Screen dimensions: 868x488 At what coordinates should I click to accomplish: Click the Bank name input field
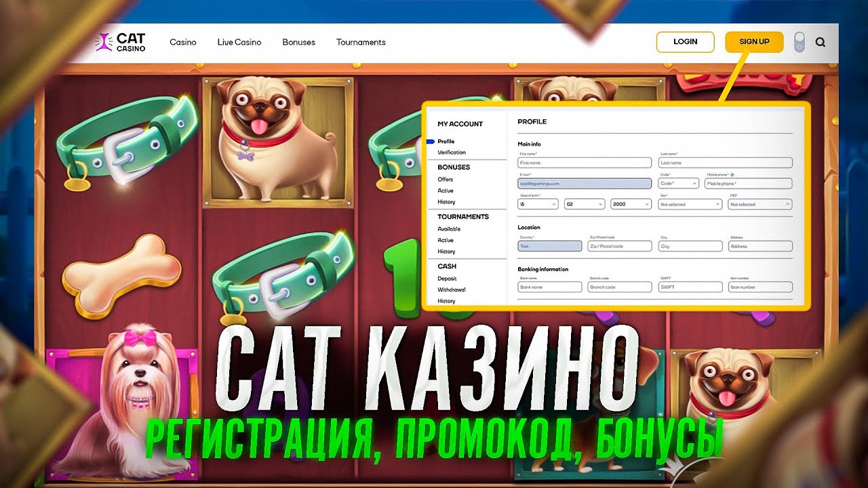(x=550, y=287)
